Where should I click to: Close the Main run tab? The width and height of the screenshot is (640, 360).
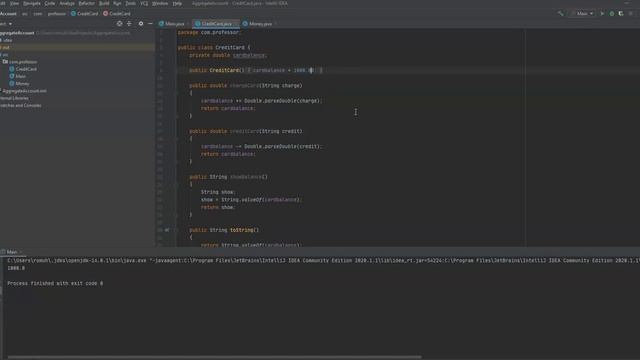(x=21, y=252)
